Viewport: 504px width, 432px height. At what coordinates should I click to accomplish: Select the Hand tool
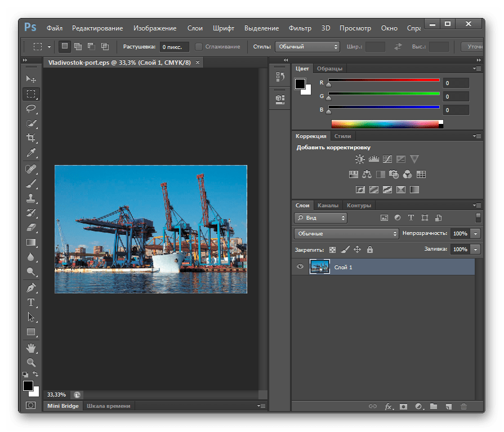point(31,348)
